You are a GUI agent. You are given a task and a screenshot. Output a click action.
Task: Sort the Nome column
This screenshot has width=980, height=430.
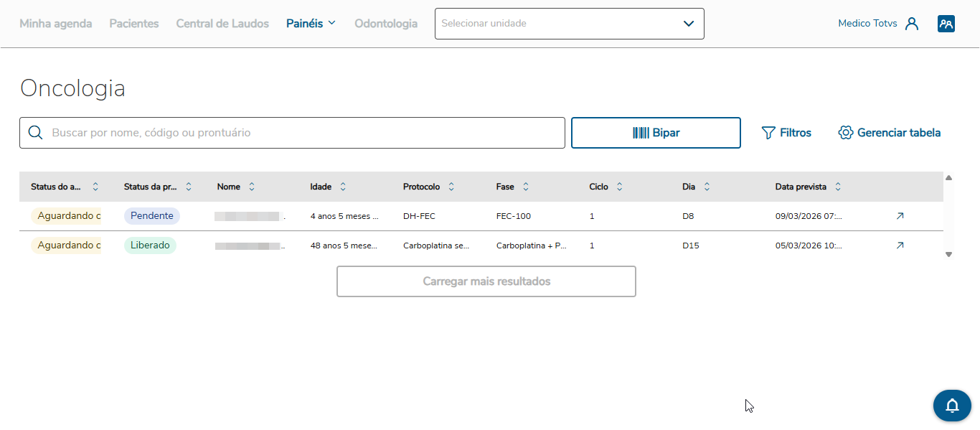251,187
